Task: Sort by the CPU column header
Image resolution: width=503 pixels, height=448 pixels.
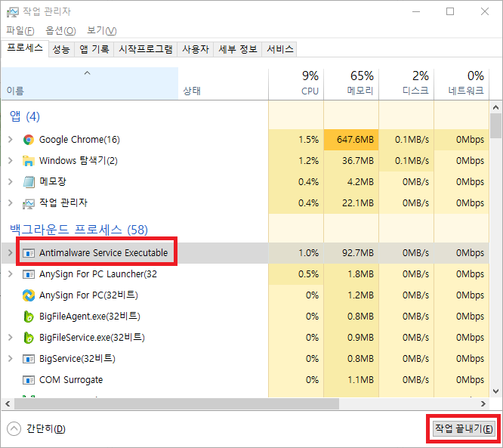Action: click(x=296, y=83)
